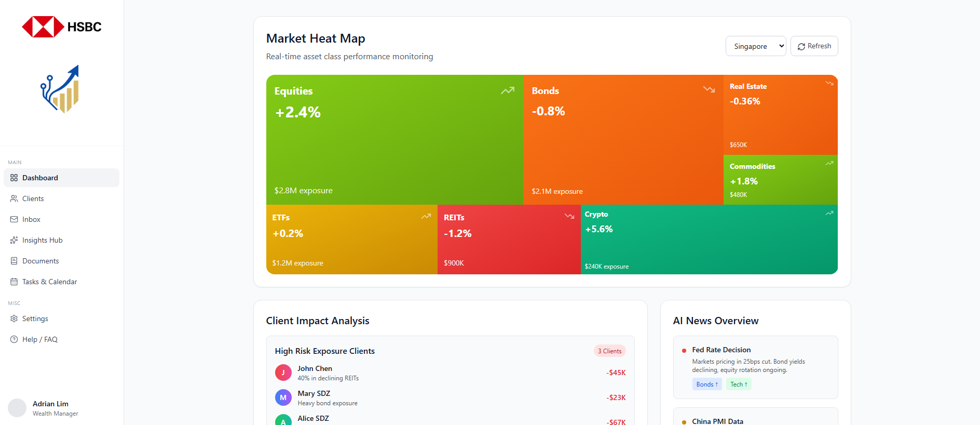The width and height of the screenshot is (980, 425).
Task: Click the ETFs trending-up icon
Action: pyautogui.click(x=426, y=216)
